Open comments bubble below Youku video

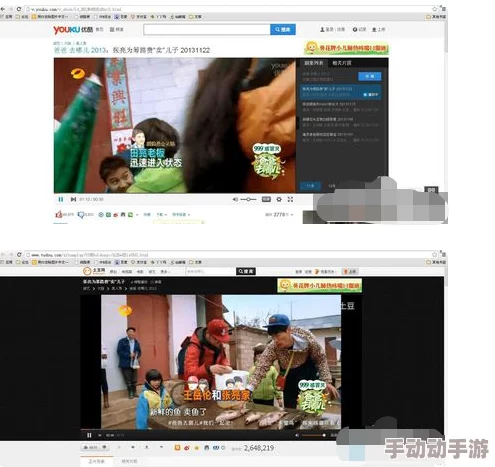81,215
